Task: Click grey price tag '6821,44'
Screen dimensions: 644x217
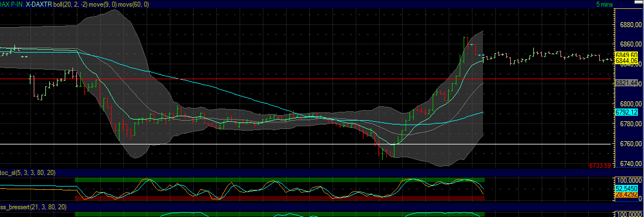Action: (x=626, y=83)
